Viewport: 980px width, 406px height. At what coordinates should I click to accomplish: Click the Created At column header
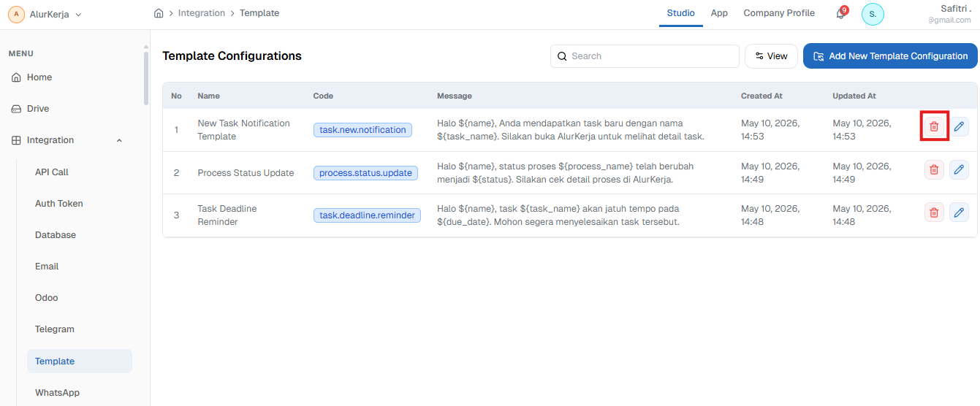point(761,96)
